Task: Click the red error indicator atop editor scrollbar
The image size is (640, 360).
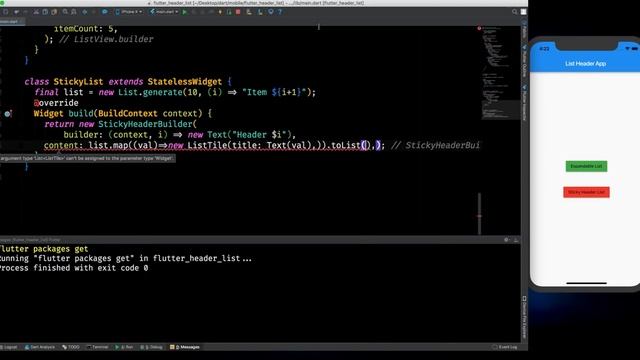Action: click(479, 29)
